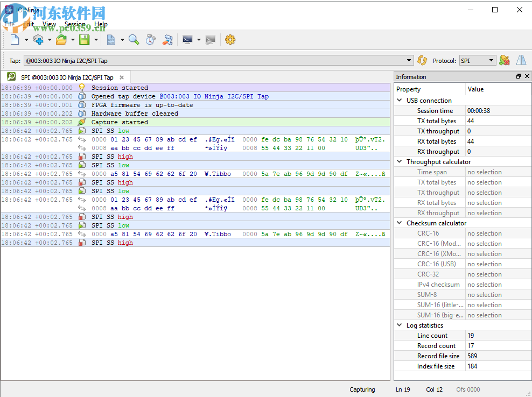Open the Settings gear icon
Screen dimensions: 532x397
click(230, 39)
